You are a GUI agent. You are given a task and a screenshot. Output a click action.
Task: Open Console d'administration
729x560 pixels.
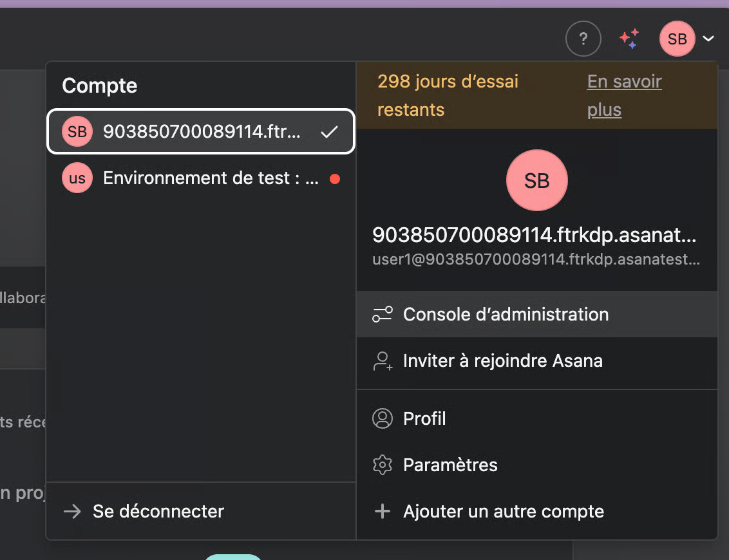(506, 314)
